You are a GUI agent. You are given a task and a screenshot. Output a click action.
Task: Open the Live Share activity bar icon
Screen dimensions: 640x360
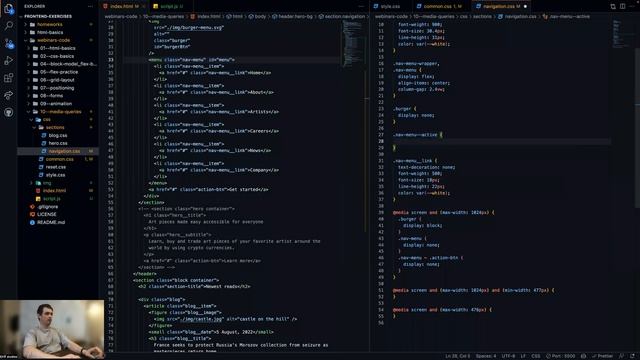9,95
